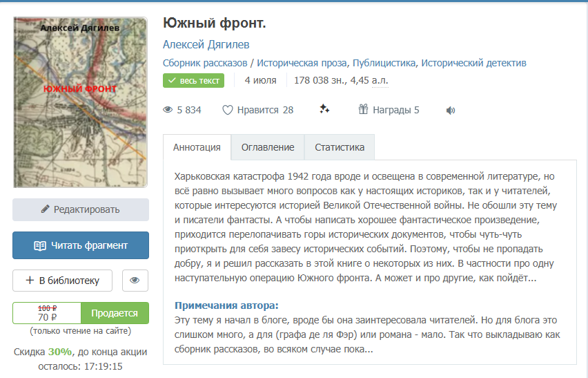Click the 70 ₽ discounted price field
The image size is (588, 378).
(47, 318)
